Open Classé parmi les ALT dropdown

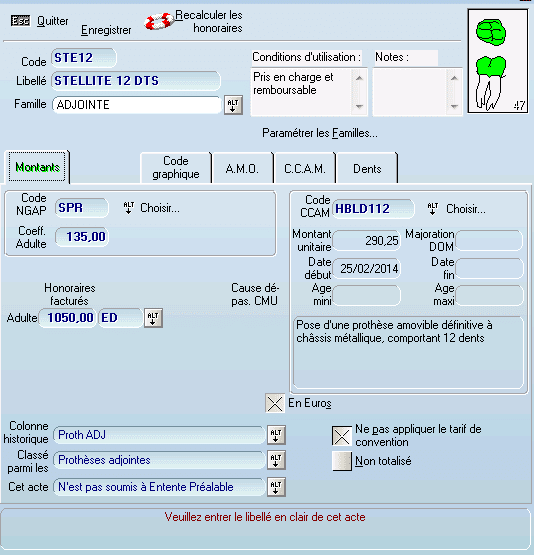coord(276,460)
